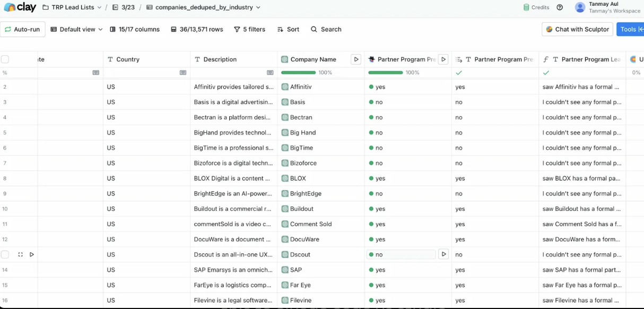Screen dimensions: 644x309
Task: Open the Search tool
Action: click(x=326, y=29)
